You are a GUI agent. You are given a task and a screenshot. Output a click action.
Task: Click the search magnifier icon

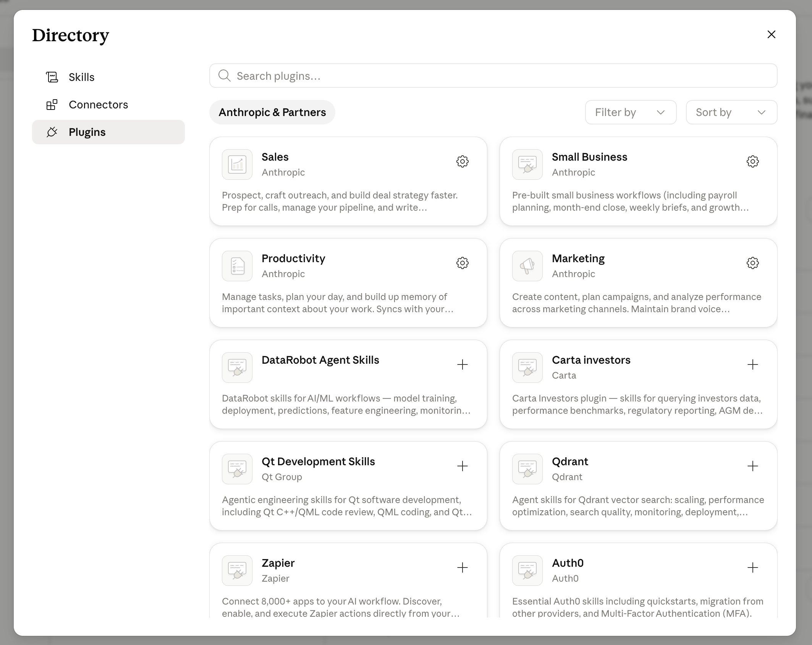[224, 76]
